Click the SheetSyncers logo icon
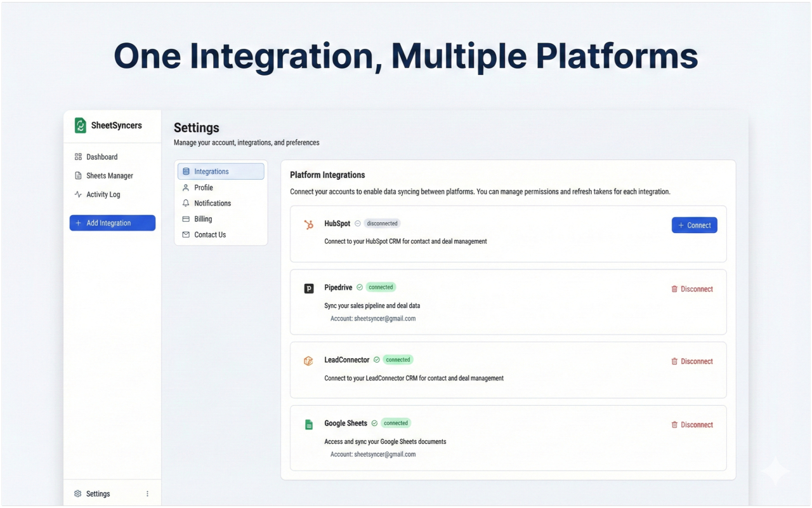The height and width of the screenshot is (508, 812). click(x=81, y=126)
